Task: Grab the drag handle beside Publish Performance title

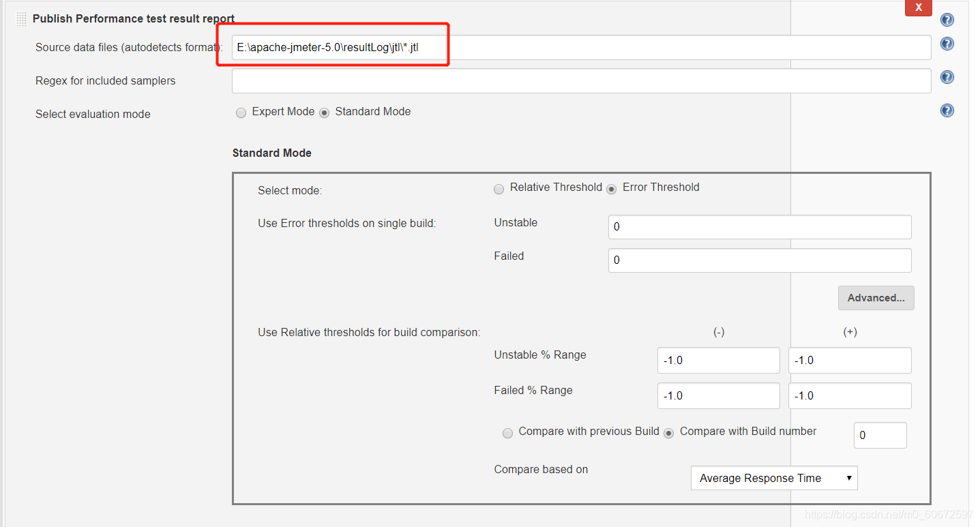Action: [x=21, y=19]
